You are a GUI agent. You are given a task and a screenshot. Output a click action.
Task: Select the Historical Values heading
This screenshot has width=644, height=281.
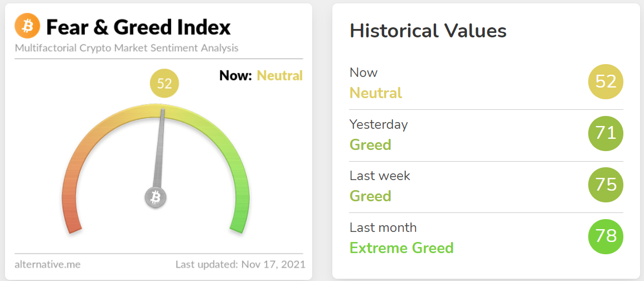tap(428, 31)
